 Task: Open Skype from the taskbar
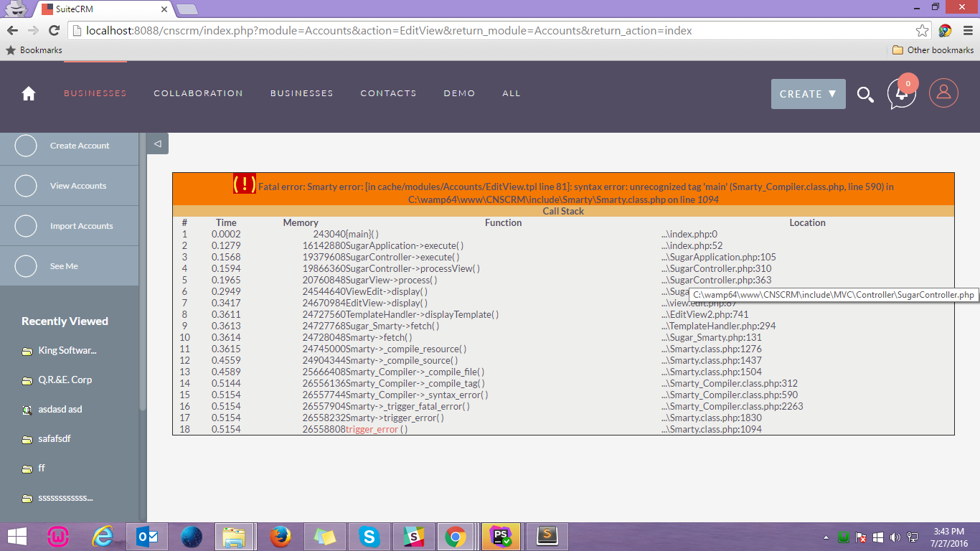[x=370, y=537]
